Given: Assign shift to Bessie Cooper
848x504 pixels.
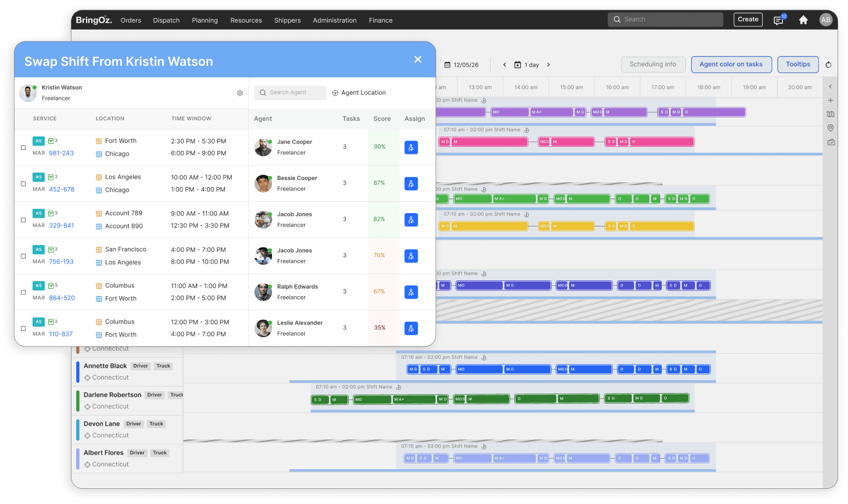Looking at the screenshot, I should [411, 184].
